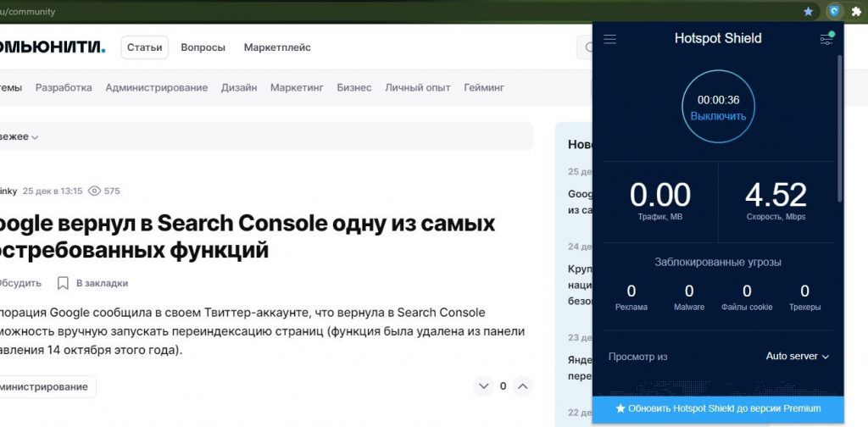Click the Обсудить link
Image resolution: width=868 pixels, height=427 pixels.
[x=20, y=283]
